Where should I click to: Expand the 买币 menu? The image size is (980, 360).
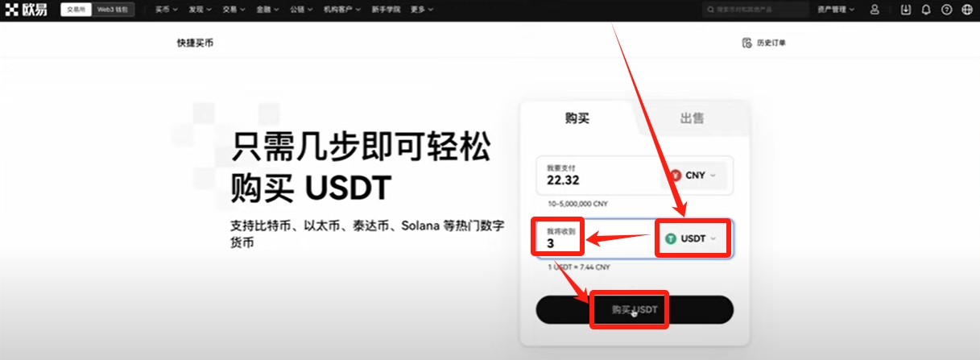(166, 10)
